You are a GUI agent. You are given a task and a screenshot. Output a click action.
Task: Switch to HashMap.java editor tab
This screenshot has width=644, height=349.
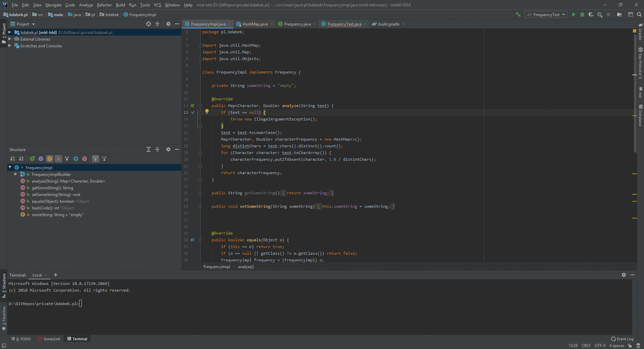[255, 24]
